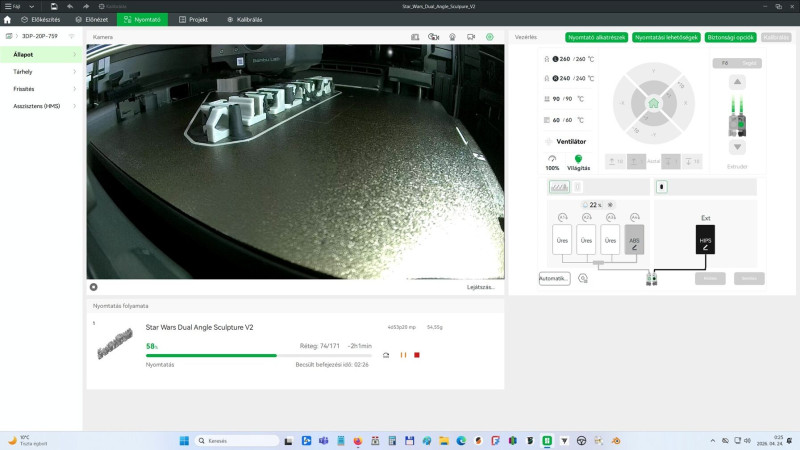This screenshot has width=800, height=450.
Task: Save the project with the disk icon
Action: [54, 6]
